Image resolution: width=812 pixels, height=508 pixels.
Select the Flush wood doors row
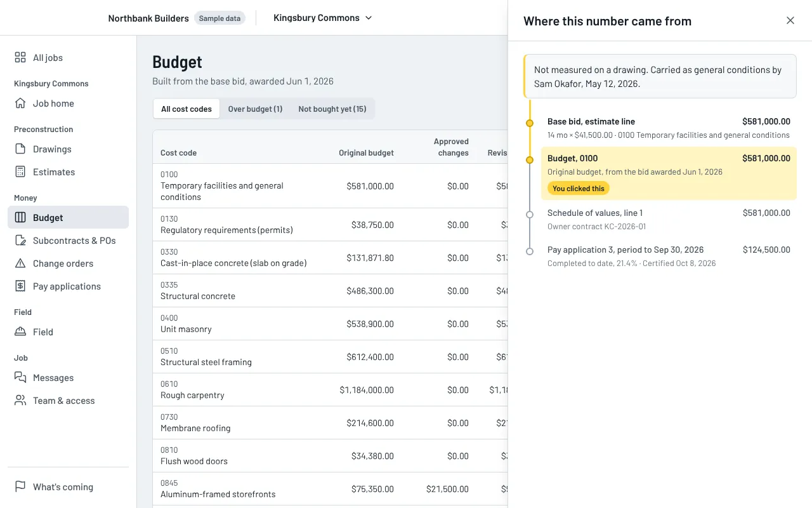point(330,456)
